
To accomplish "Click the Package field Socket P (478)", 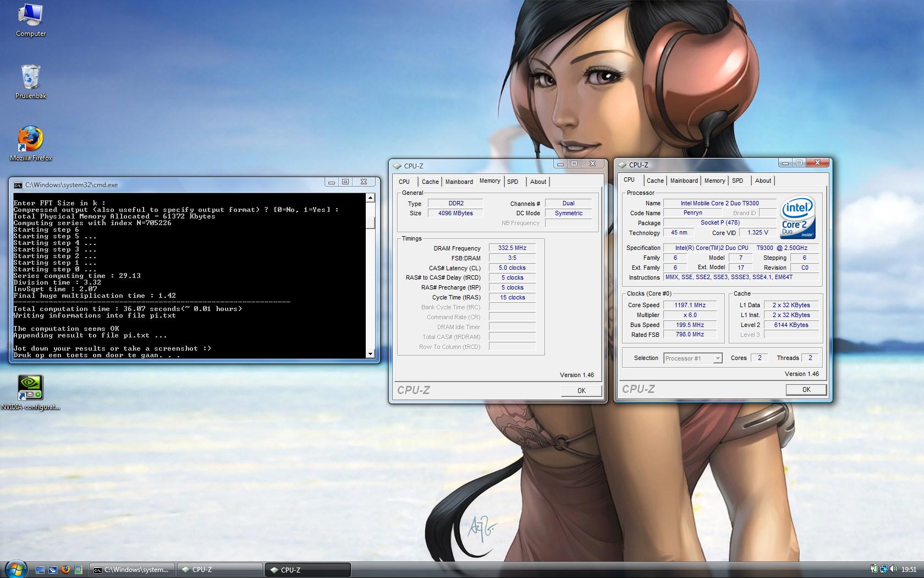I will (719, 223).
